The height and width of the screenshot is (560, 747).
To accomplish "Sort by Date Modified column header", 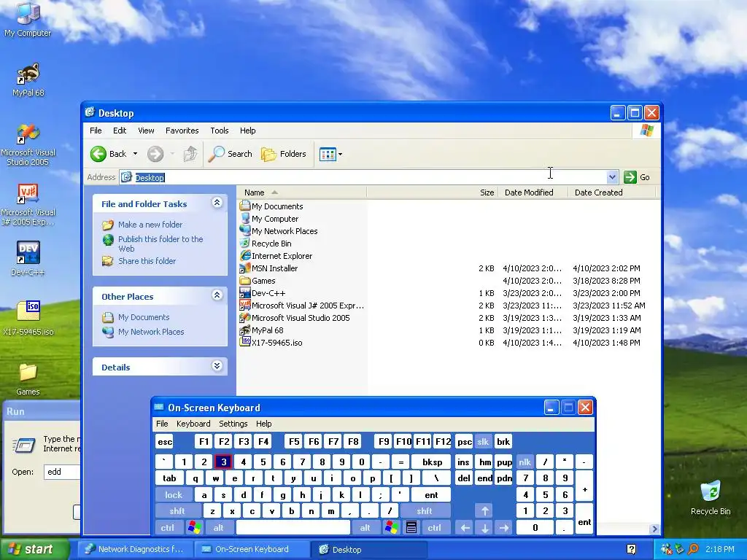I will pyautogui.click(x=533, y=192).
